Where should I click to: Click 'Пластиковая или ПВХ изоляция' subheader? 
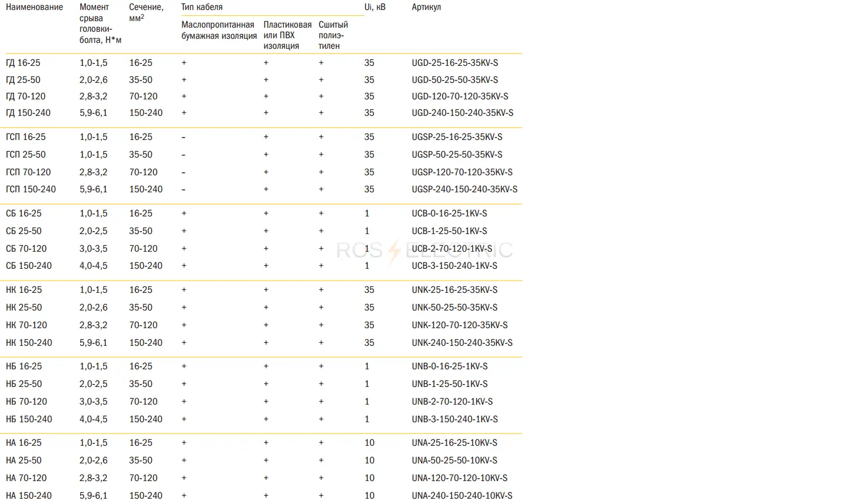288,35
